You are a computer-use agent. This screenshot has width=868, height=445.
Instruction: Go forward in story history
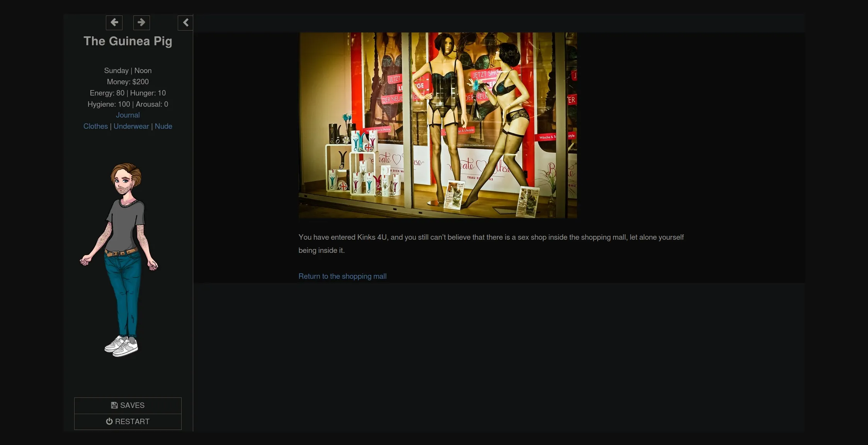[141, 22]
